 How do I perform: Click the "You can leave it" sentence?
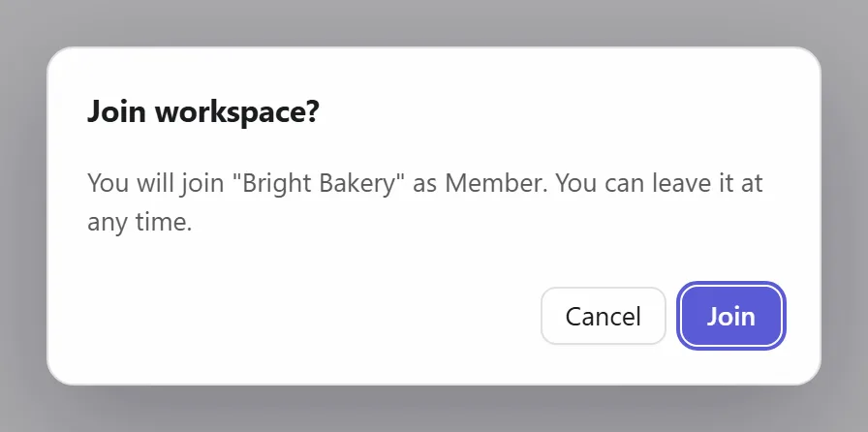click(645, 183)
